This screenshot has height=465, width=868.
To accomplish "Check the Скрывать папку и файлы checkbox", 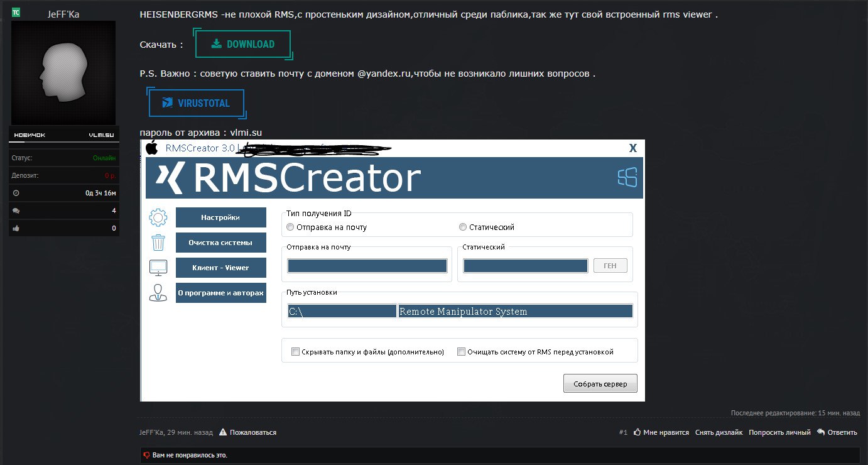I will pyautogui.click(x=296, y=352).
